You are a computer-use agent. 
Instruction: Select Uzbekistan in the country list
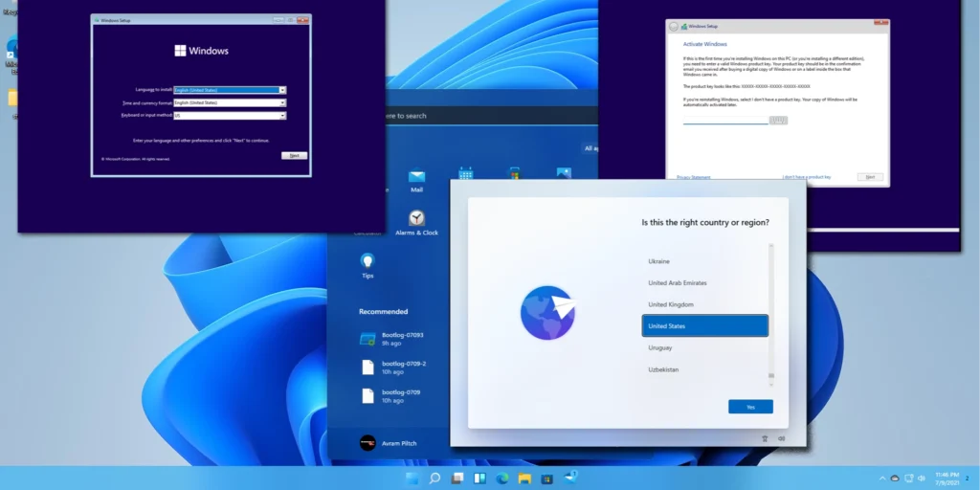pos(704,369)
